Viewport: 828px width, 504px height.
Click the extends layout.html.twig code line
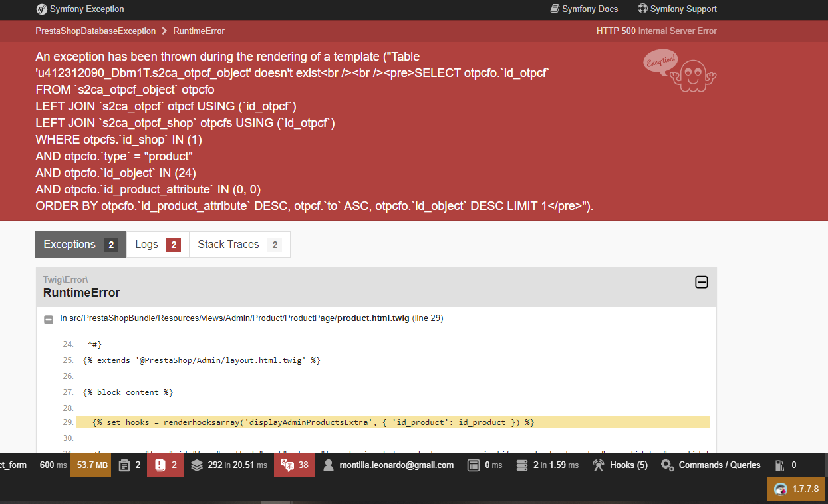click(202, 360)
